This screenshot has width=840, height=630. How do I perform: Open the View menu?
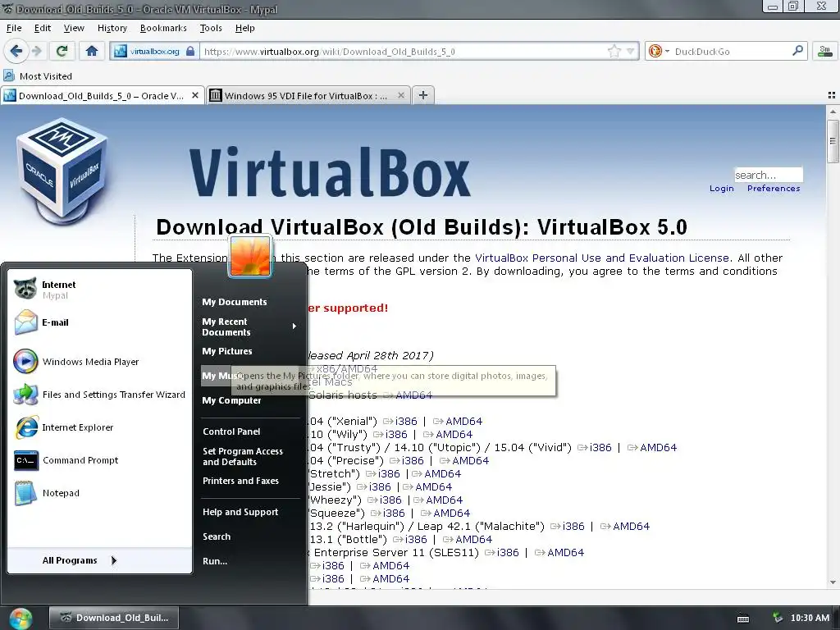(x=74, y=28)
